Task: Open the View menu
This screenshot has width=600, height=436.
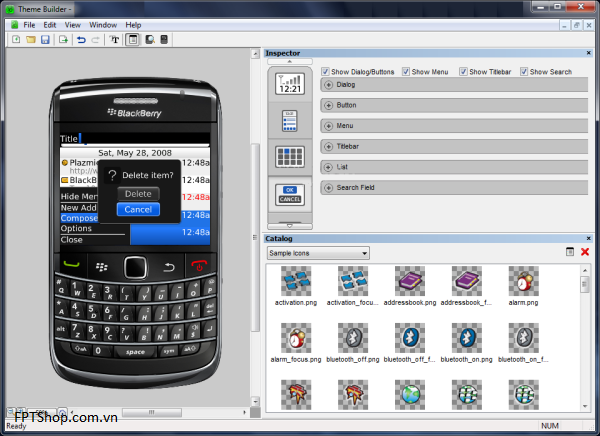Action: click(x=72, y=25)
